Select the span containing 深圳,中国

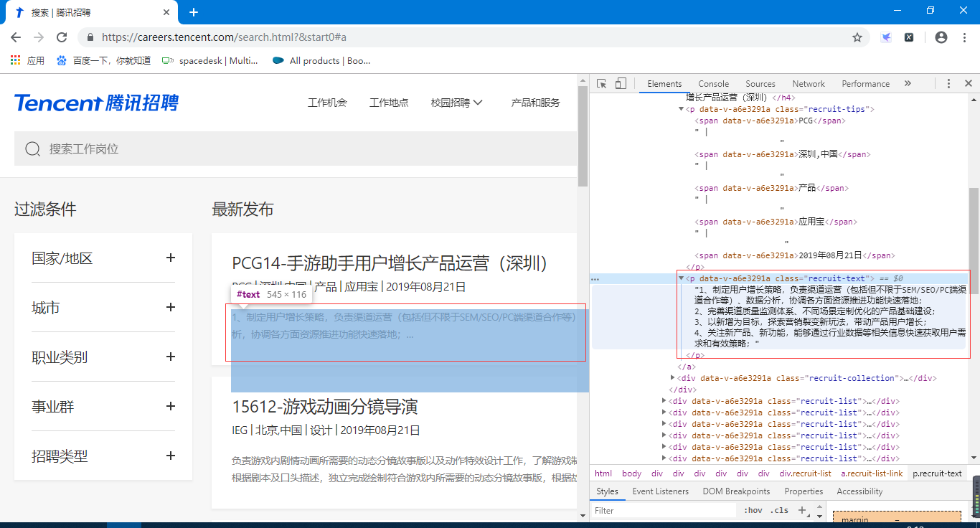[x=782, y=154]
